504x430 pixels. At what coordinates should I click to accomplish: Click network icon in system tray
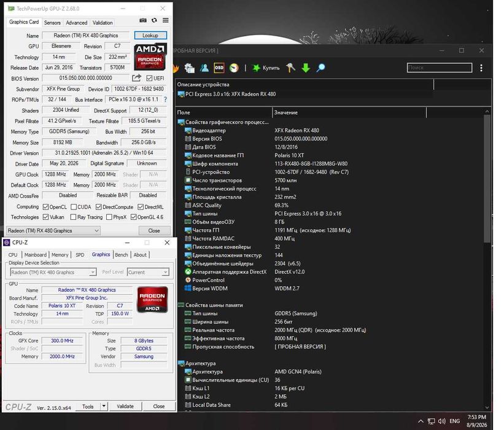pyautogui.click(x=432, y=421)
